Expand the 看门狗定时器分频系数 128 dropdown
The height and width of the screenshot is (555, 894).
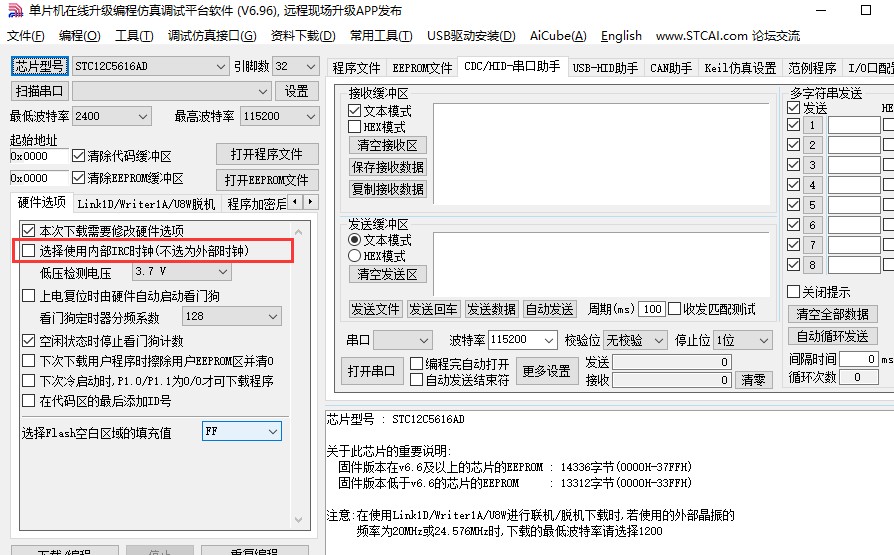coord(273,317)
